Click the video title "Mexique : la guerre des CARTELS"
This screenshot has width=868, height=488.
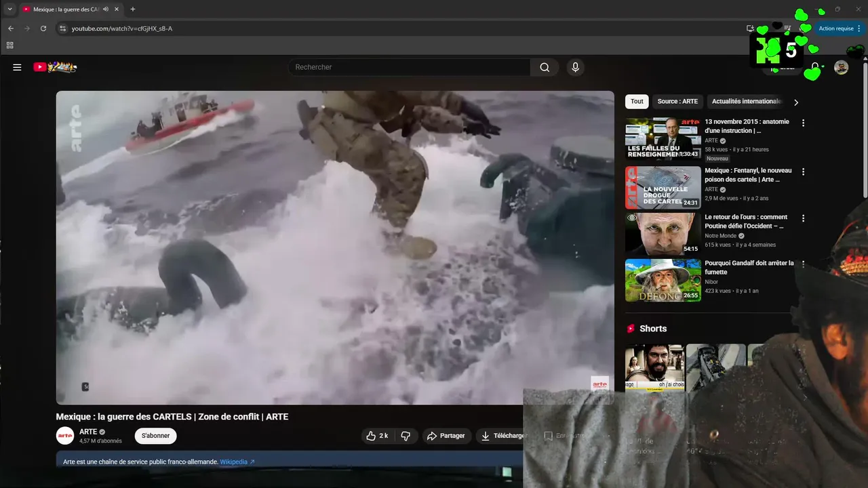[172, 417]
